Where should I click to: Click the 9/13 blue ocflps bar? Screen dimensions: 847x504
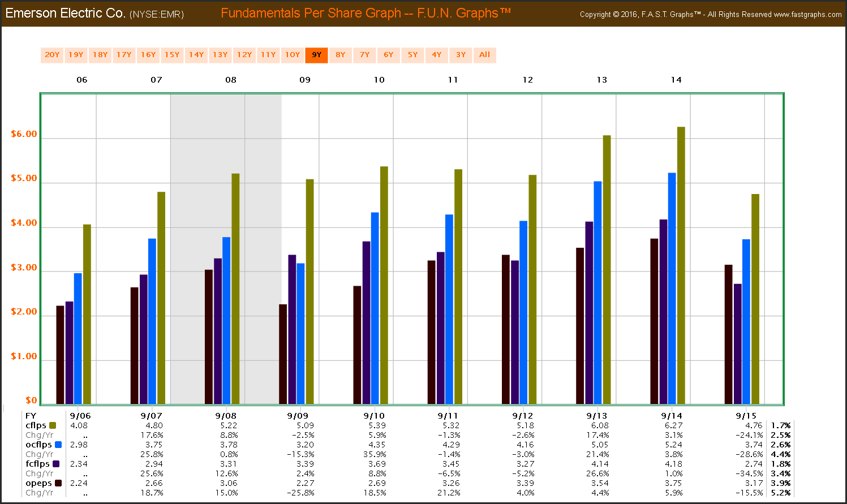[x=597, y=293]
